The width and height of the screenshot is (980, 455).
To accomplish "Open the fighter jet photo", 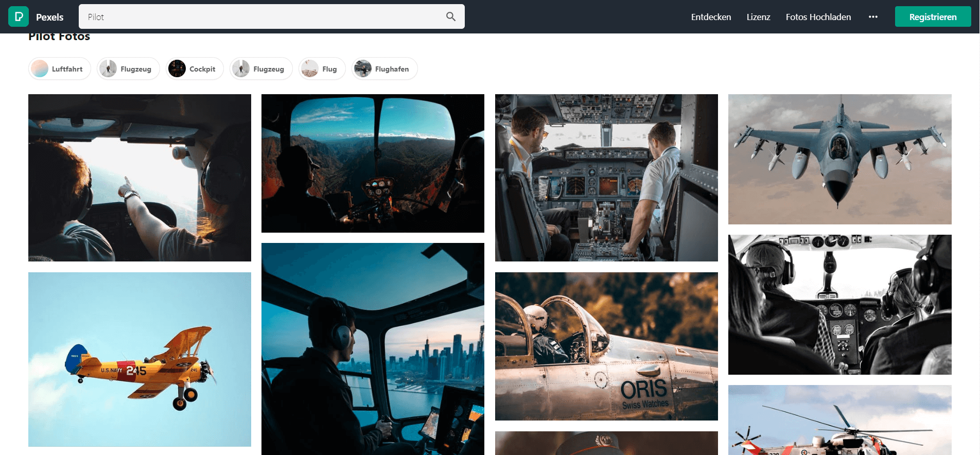I will click(839, 159).
